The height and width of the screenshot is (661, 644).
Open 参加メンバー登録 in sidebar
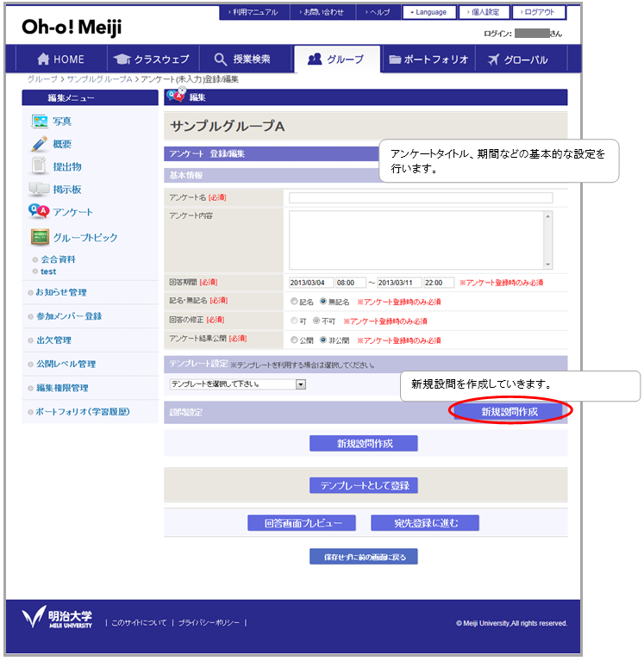click(69, 316)
